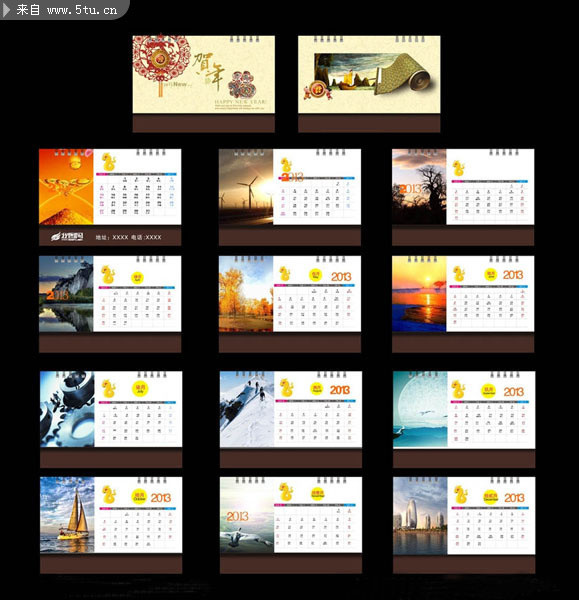The image size is (579, 600).
Task: Open the tree silhouette calendar photo
Action: pyautogui.click(x=419, y=187)
